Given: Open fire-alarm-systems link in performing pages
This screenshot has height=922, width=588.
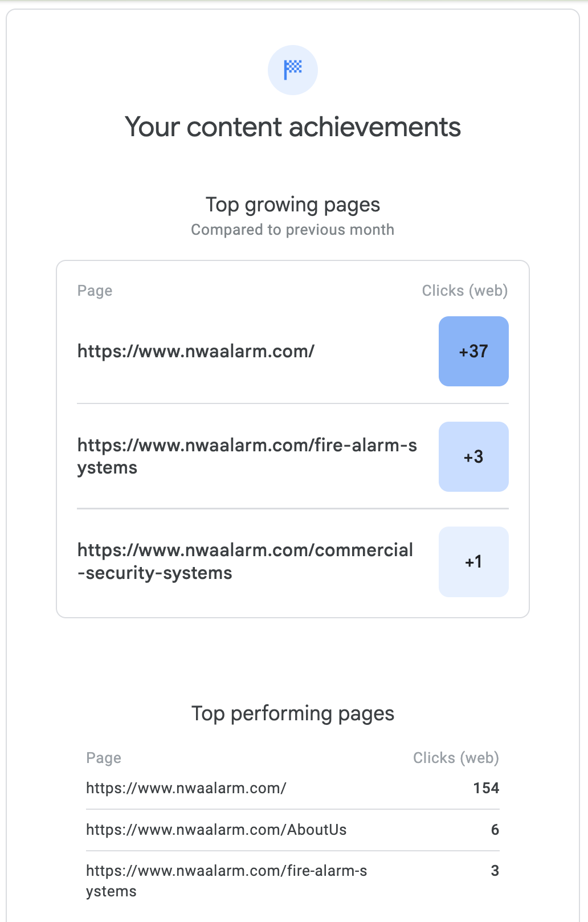Looking at the screenshot, I should click(226, 880).
